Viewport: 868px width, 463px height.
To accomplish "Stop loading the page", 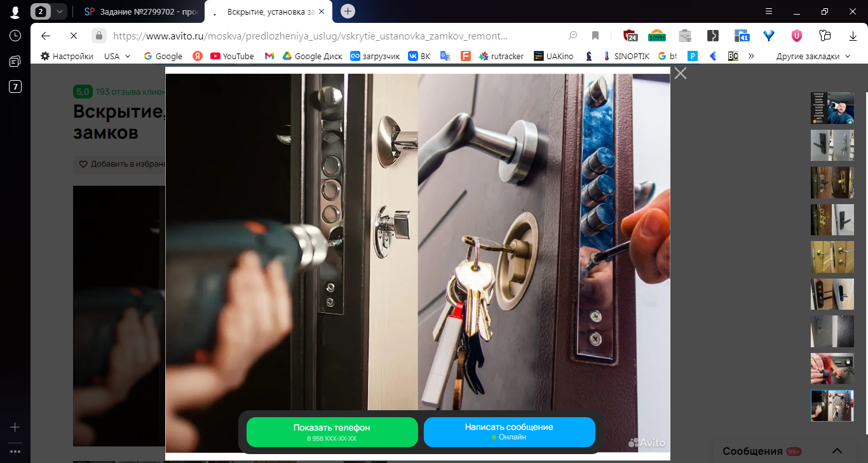I will pos(74,36).
